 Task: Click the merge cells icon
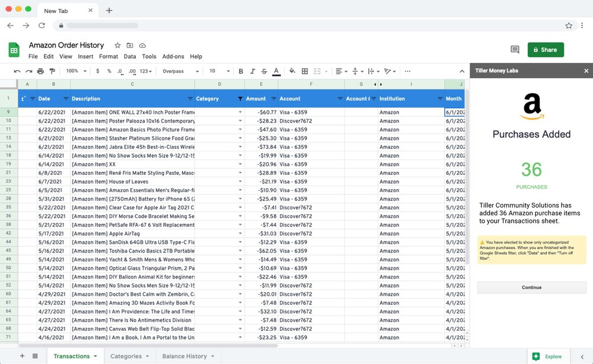click(317, 71)
